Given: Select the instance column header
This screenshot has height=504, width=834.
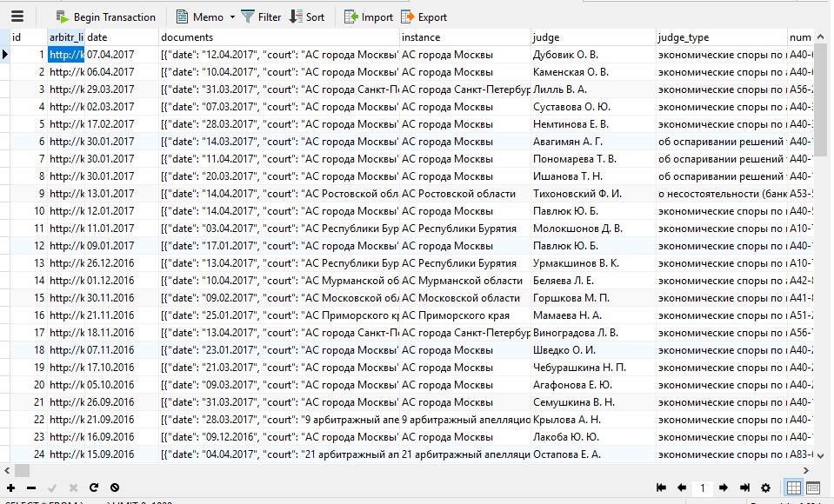Looking at the screenshot, I should [x=465, y=37].
